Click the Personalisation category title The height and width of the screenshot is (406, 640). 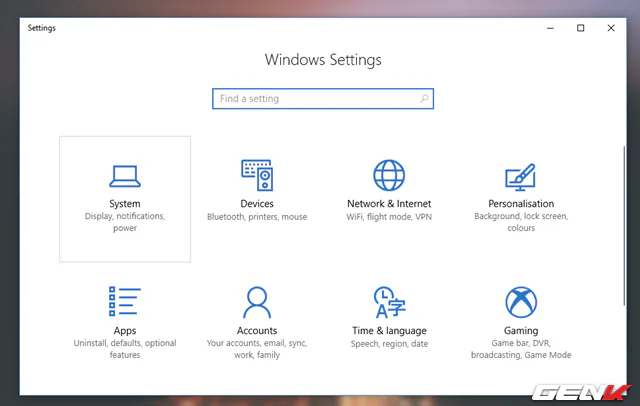pos(521,204)
